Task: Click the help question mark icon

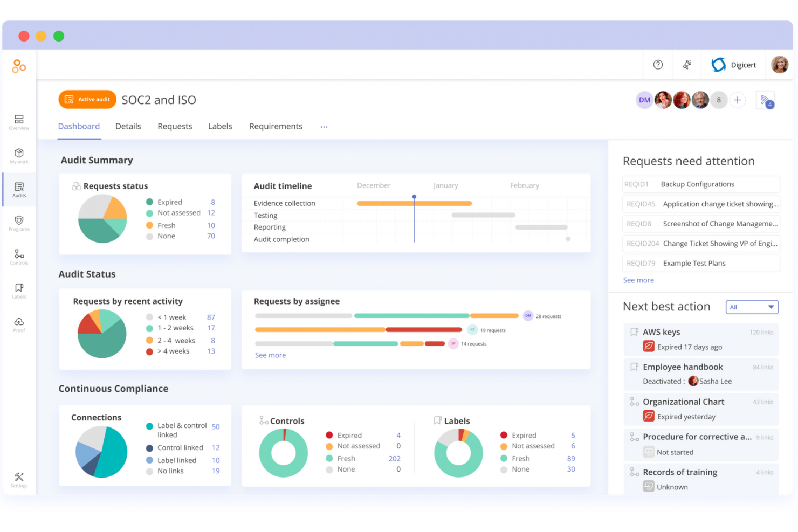Action: 658,65
